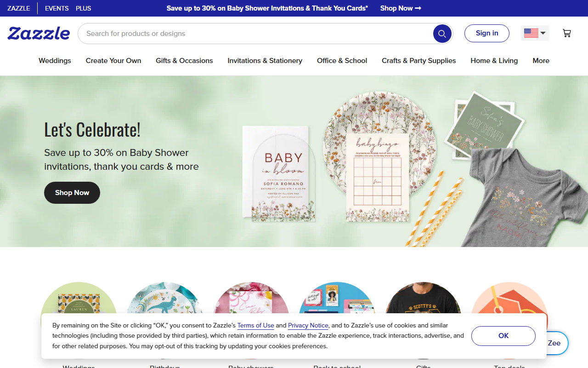The width and height of the screenshot is (588, 368).
Task: Open the Invitations & Stationery menu
Action: click(265, 61)
